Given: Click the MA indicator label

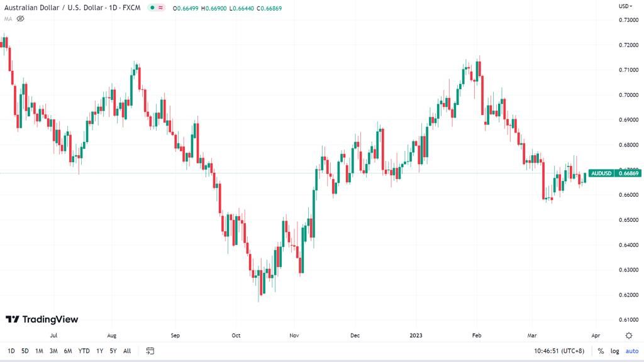Looking at the screenshot, I should 8,19.
